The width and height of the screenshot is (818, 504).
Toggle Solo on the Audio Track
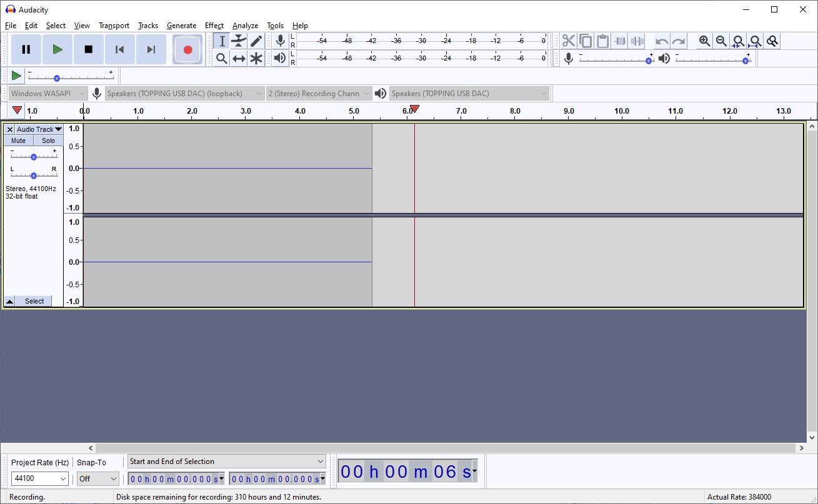coord(48,141)
